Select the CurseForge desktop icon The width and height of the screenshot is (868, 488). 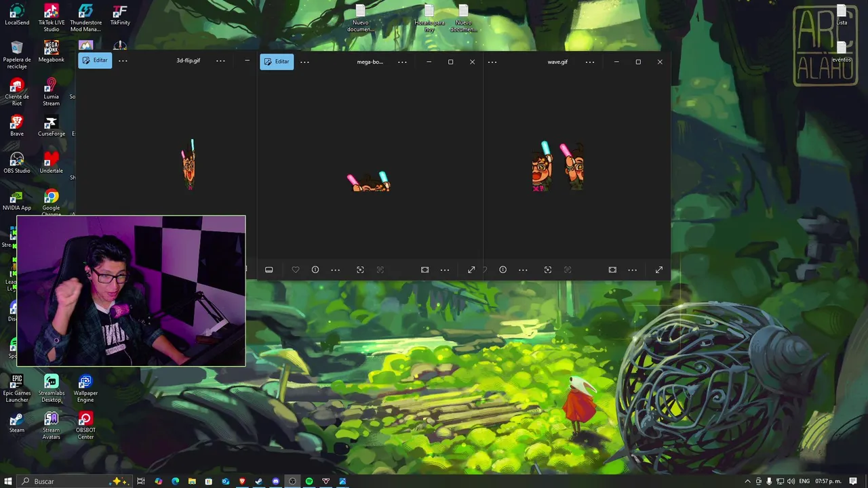(52, 126)
